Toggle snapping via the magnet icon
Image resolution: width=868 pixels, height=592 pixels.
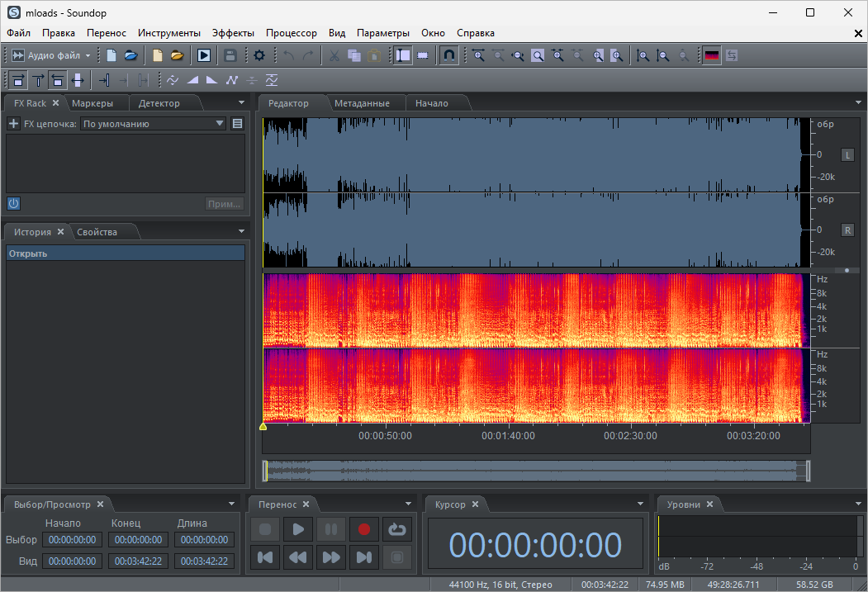pyautogui.click(x=448, y=54)
